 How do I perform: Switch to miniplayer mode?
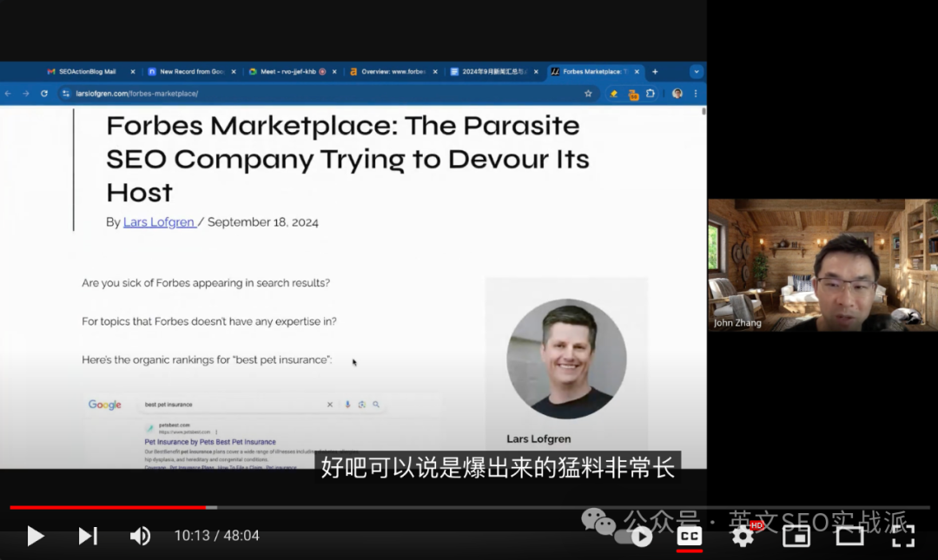(x=796, y=536)
